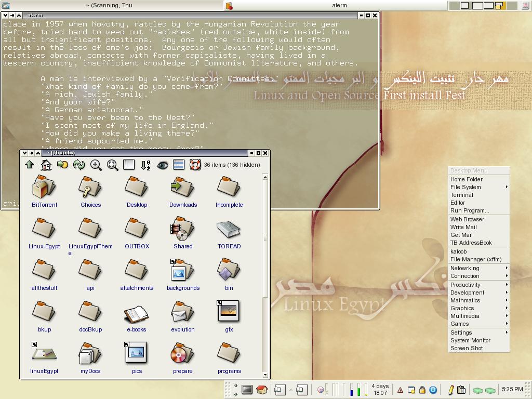This screenshot has height=399, width=532.
Task: Toggle visibility of hidden files
Action: (161, 165)
